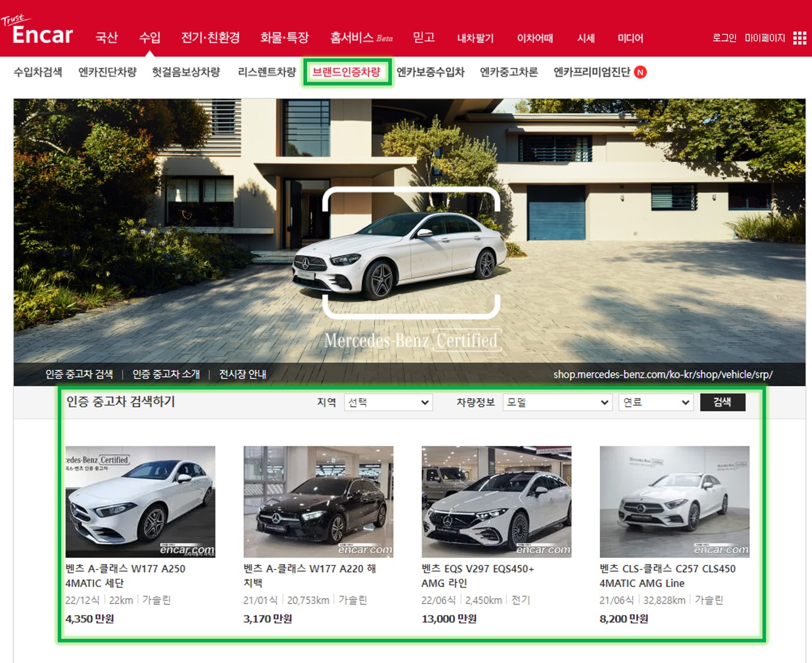Click the 4,350 만원 price

coord(90,619)
